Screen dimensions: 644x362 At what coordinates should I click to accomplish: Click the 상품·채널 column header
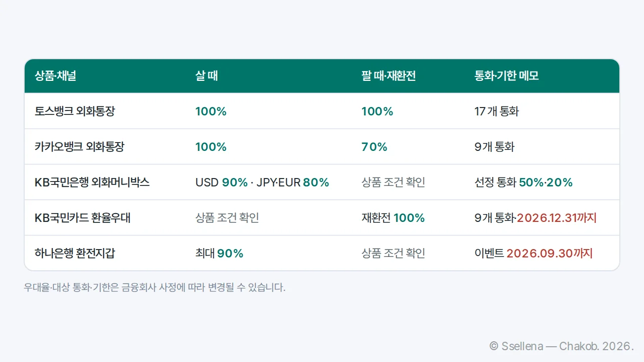(55, 76)
